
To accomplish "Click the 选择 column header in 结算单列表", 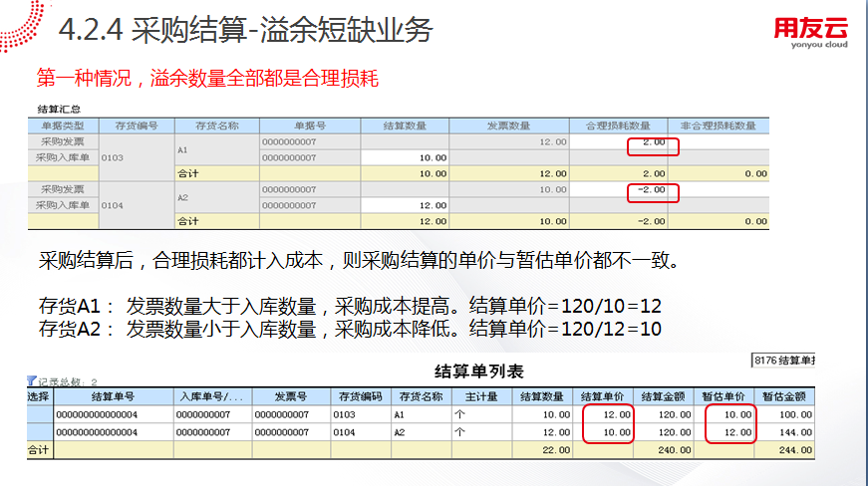I will (x=39, y=396).
